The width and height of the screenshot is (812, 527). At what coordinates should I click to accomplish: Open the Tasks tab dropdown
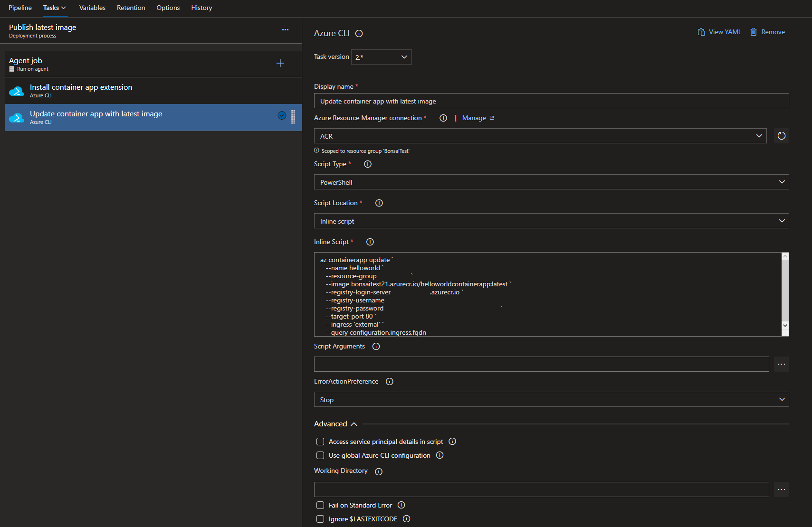(55, 8)
